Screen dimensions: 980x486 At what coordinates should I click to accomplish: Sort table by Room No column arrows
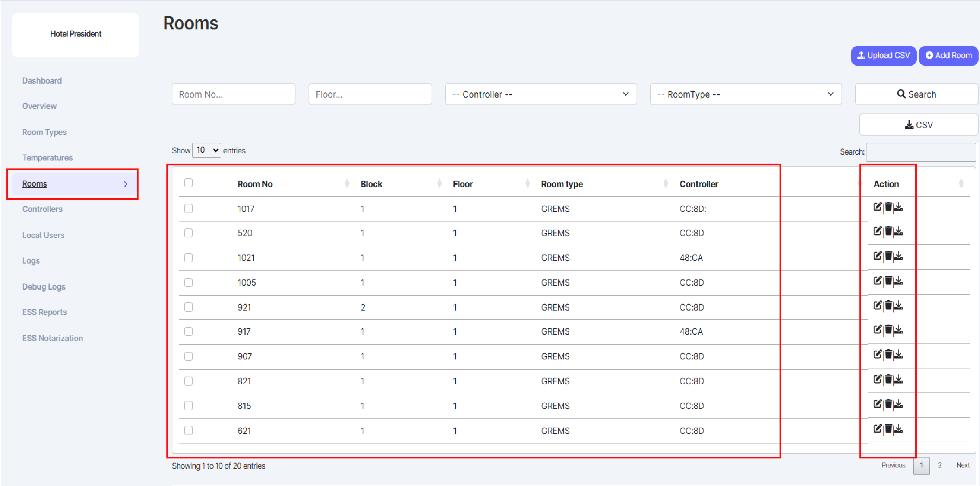point(347,184)
